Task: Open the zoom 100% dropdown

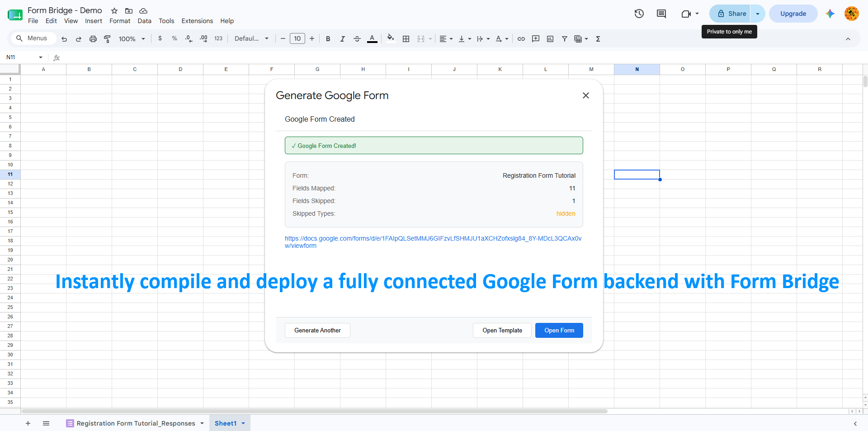Action: (132, 39)
